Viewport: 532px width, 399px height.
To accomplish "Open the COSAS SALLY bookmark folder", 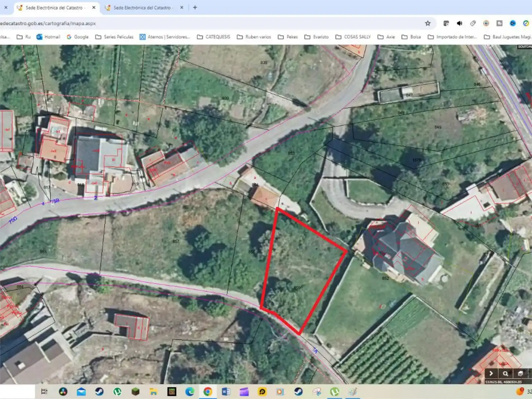I will (x=353, y=37).
